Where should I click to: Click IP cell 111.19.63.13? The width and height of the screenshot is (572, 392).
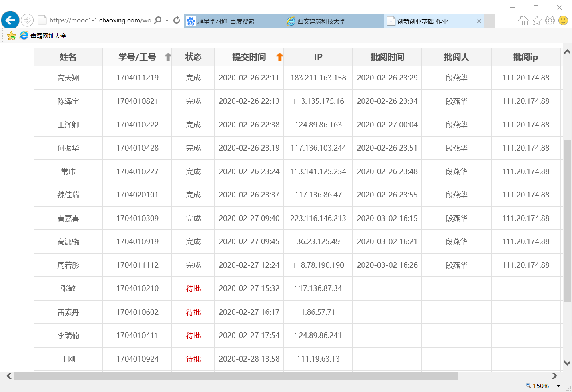point(318,359)
